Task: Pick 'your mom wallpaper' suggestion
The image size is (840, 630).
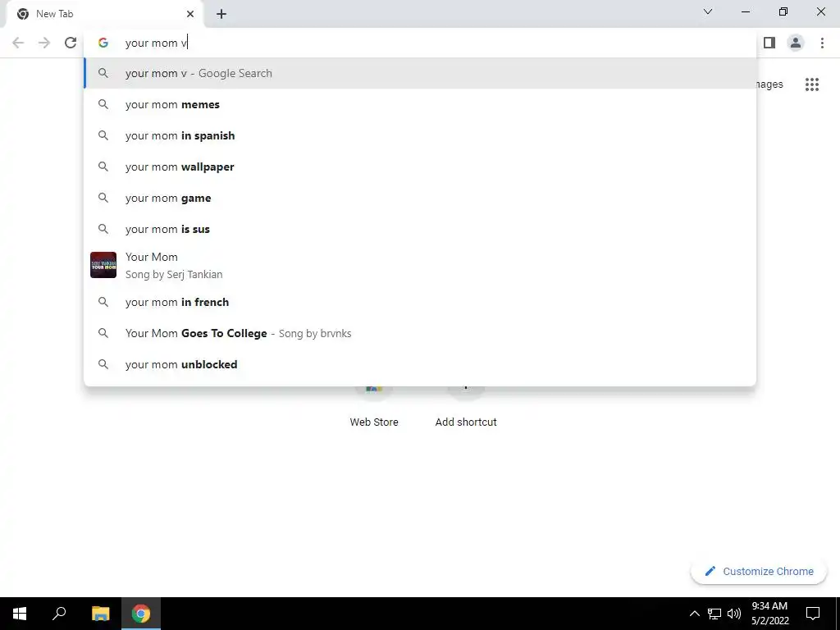Action: click(420, 167)
